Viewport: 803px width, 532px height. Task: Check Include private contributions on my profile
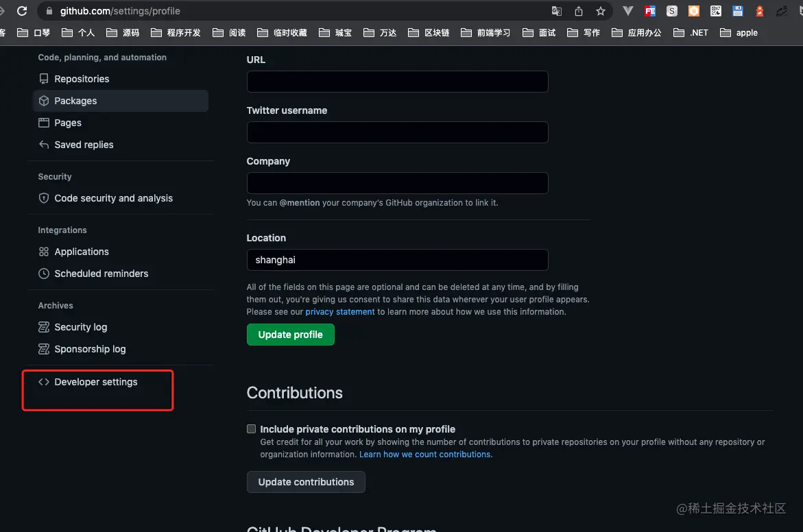251,429
